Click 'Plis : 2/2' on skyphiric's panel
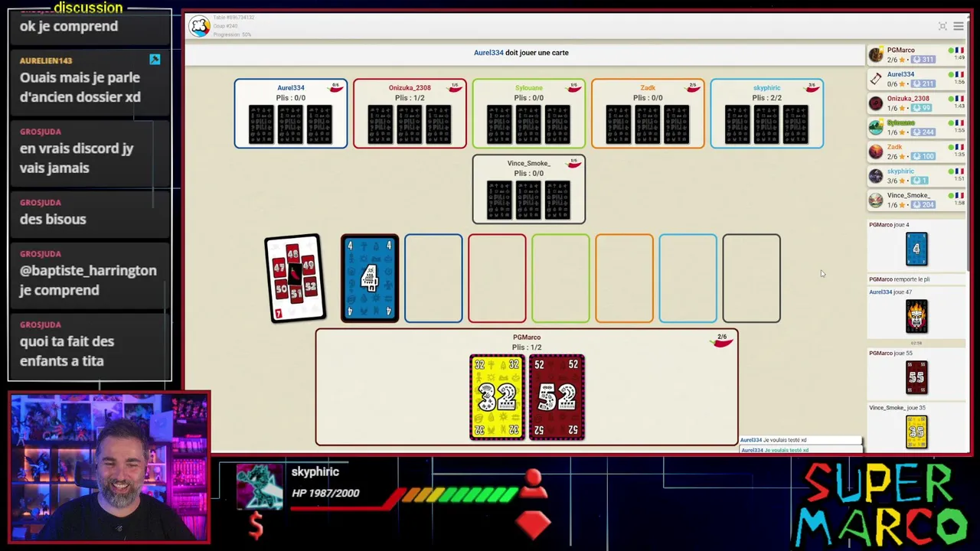The height and width of the screenshot is (551, 980). pyautogui.click(x=766, y=98)
